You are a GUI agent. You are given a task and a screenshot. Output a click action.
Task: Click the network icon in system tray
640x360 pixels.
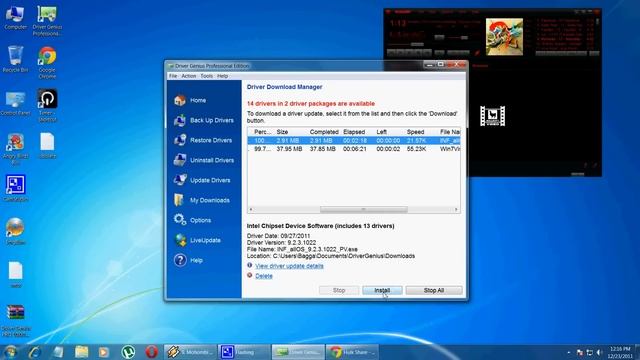(589, 352)
